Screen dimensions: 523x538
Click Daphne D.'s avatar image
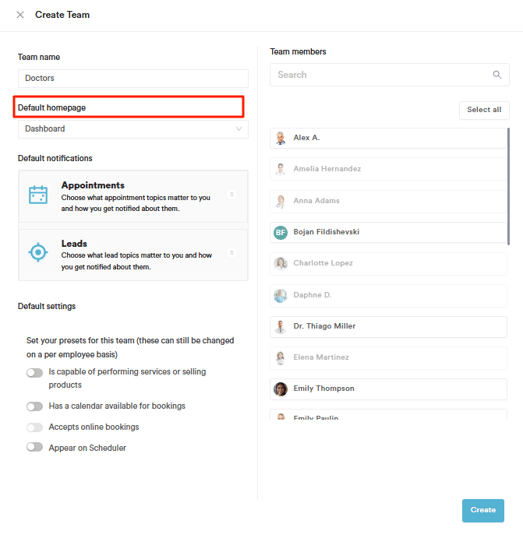280,295
